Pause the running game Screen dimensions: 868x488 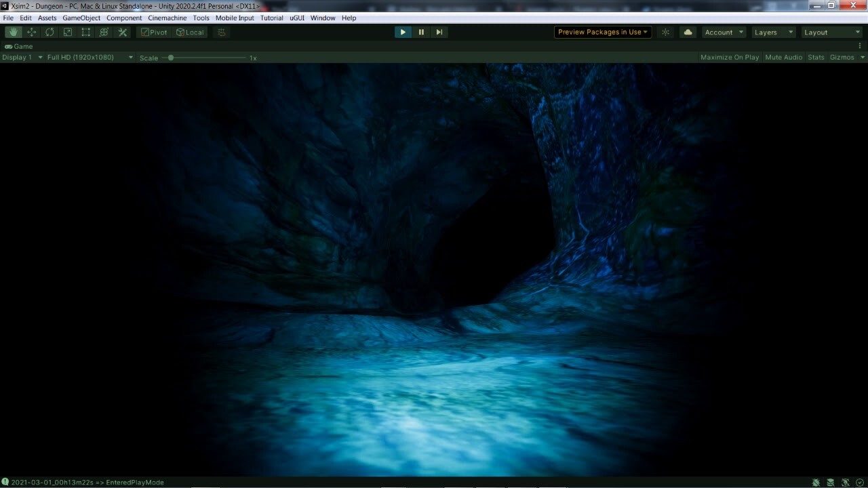pyautogui.click(x=421, y=32)
